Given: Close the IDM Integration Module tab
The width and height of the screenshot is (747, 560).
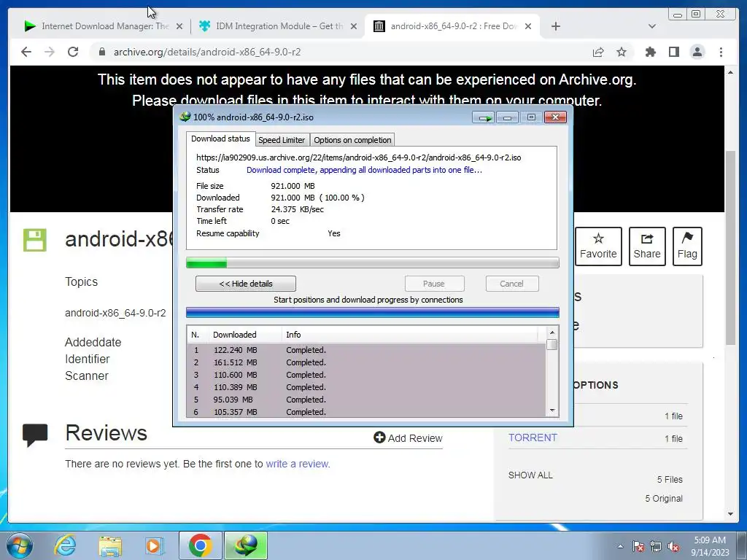Looking at the screenshot, I should [354, 26].
